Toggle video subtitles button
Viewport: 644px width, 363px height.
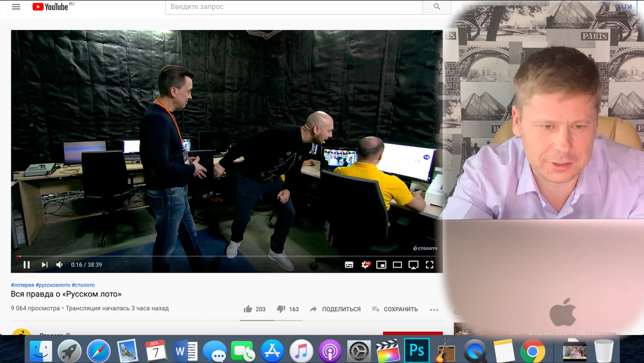coord(349,264)
